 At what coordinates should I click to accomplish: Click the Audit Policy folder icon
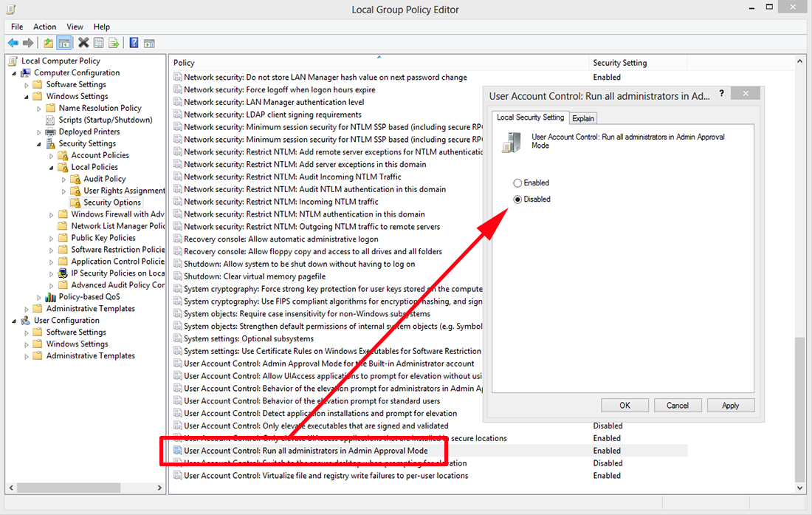[x=75, y=179]
